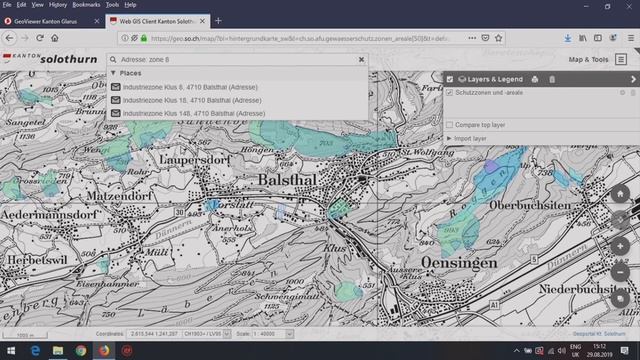640x360 pixels.
Task: Toggle all layers checkbox in Layers & Legend header
Action: pyautogui.click(x=450, y=80)
